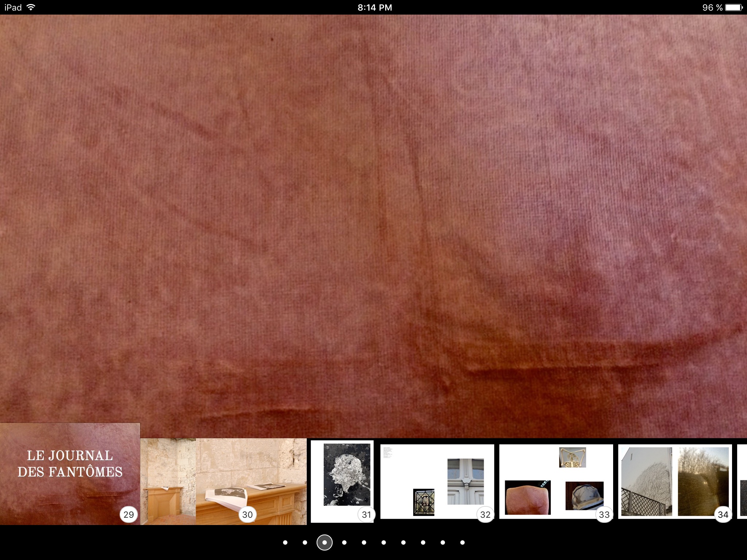747x560 pixels.
Task: Tap the battery icon in status bar
Action: point(734,7)
